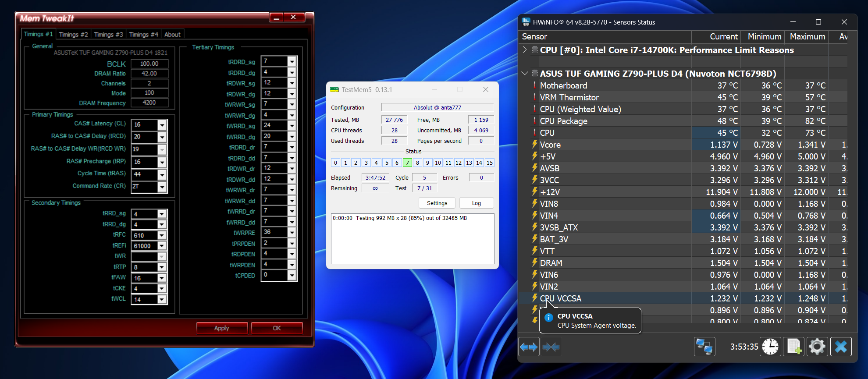
Task: Click Vcore voltage lightning icon
Action: (x=534, y=145)
